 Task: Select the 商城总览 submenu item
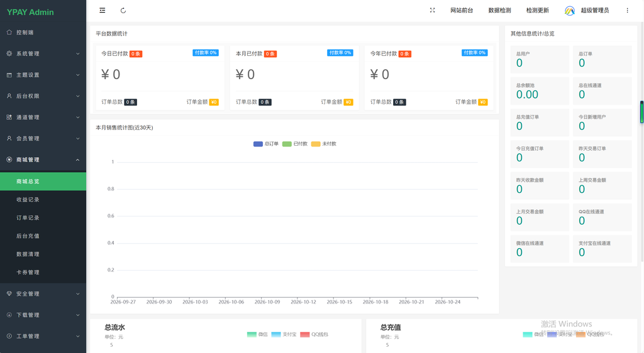tap(43, 182)
